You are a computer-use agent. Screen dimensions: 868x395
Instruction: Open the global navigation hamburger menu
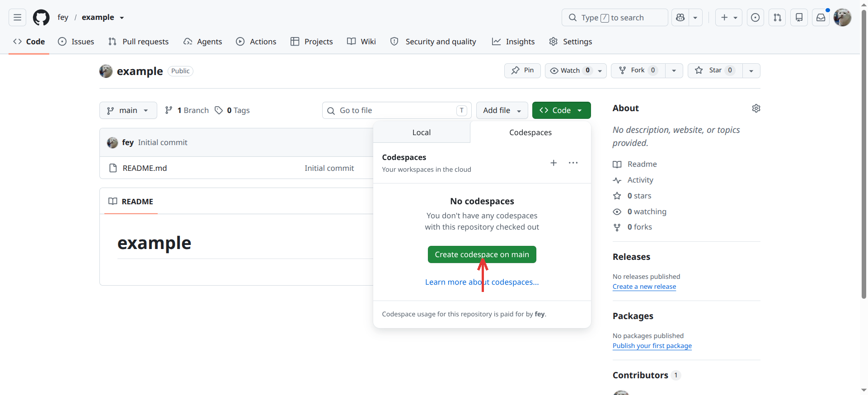coord(17,18)
